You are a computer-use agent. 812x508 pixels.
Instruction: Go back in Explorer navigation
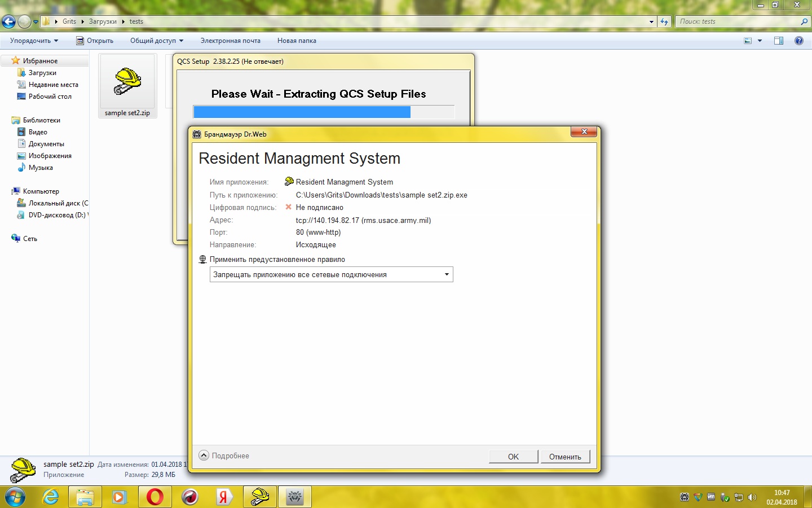(8, 21)
